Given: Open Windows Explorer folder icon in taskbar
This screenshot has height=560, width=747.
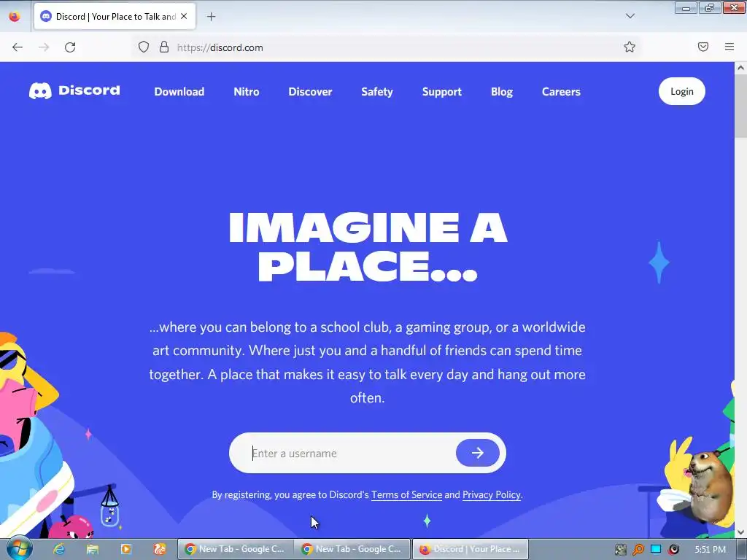Looking at the screenshot, I should 93,549.
